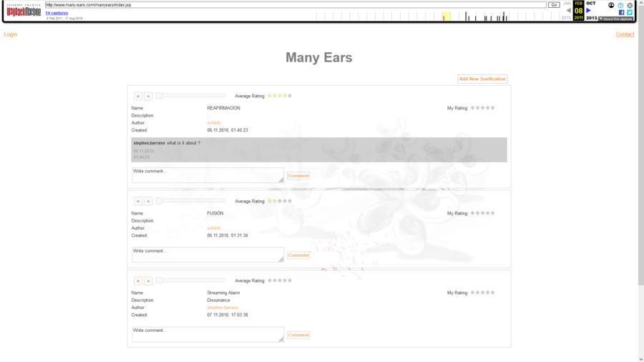Open Wayback user account icon
Screen dimensions: 644x362
(611, 5)
